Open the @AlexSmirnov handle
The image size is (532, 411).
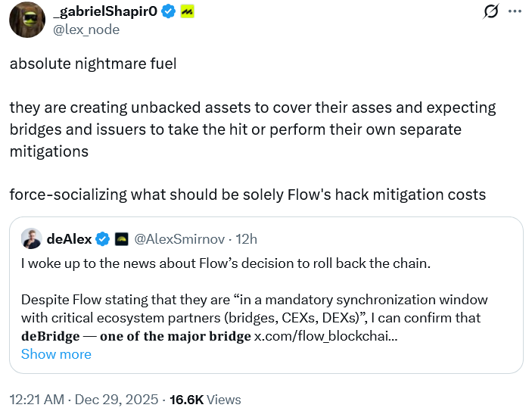coord(181,239)
